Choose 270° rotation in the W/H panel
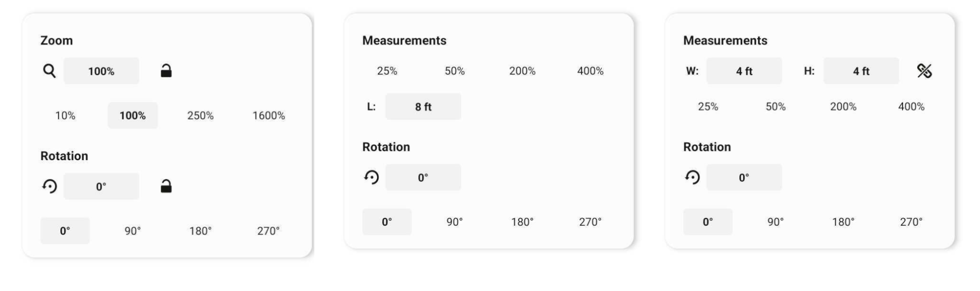980x291 pixels. (x=911, y=222)
